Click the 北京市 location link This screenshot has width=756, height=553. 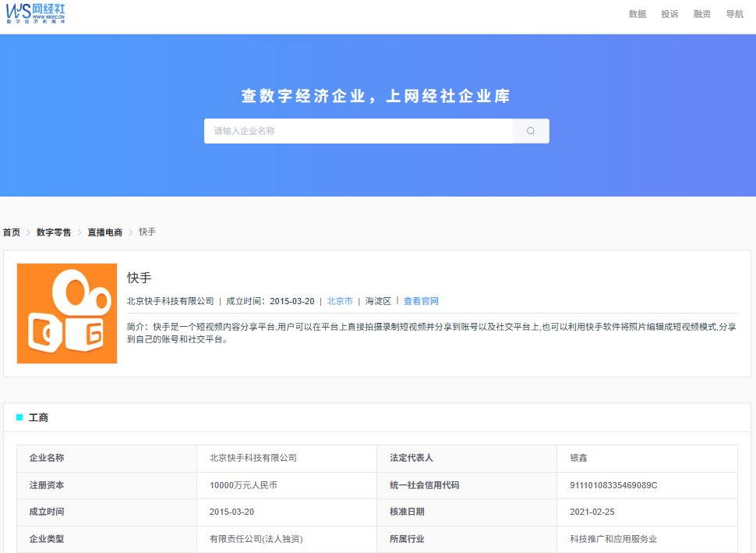pyautogui.click(x=340, y=301)
